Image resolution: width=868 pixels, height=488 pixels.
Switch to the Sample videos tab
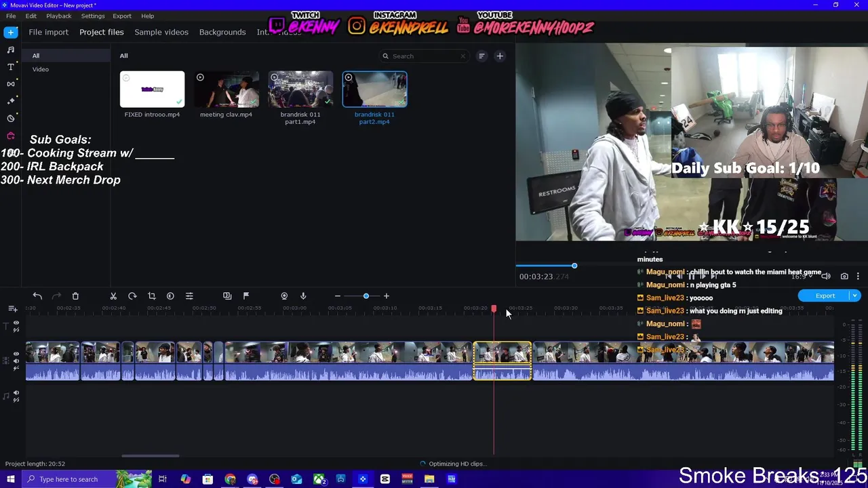(161, 32)
